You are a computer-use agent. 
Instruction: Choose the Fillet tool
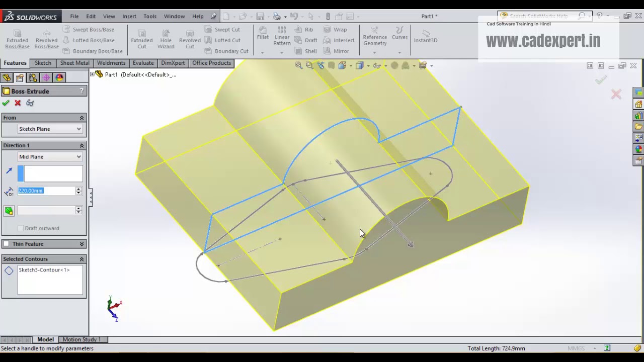point(263,33)
